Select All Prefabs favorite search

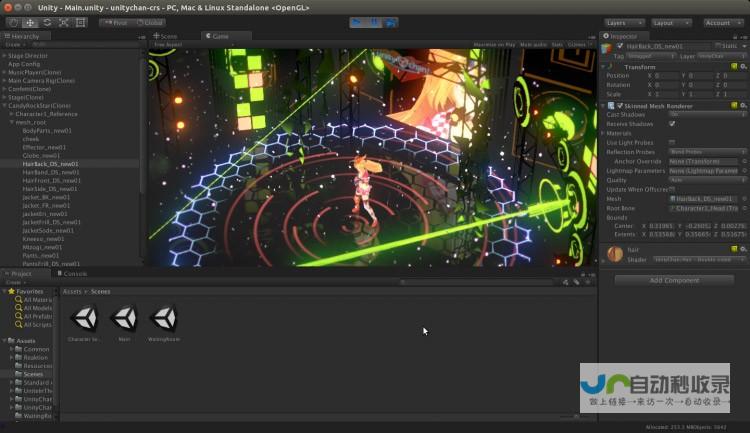[x=33, y=316]
